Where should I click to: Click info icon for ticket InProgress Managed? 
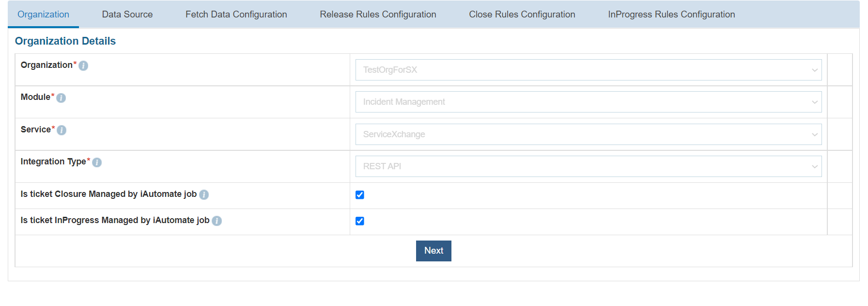tap(217, 221)
